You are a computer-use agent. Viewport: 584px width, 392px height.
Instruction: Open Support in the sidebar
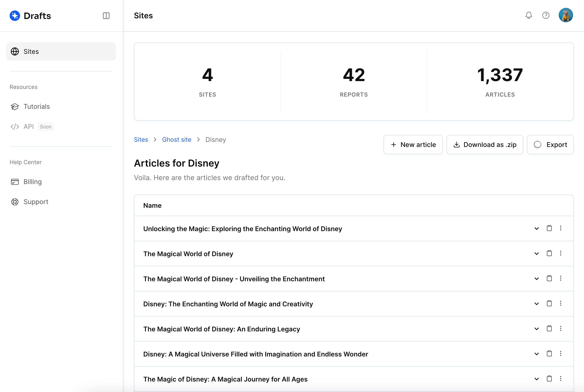tap(29, 202)
